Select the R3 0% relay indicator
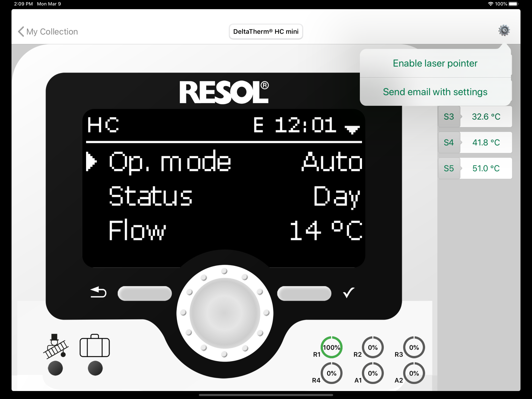The width and height of the screenshot is (532, 399). point(414,347)
